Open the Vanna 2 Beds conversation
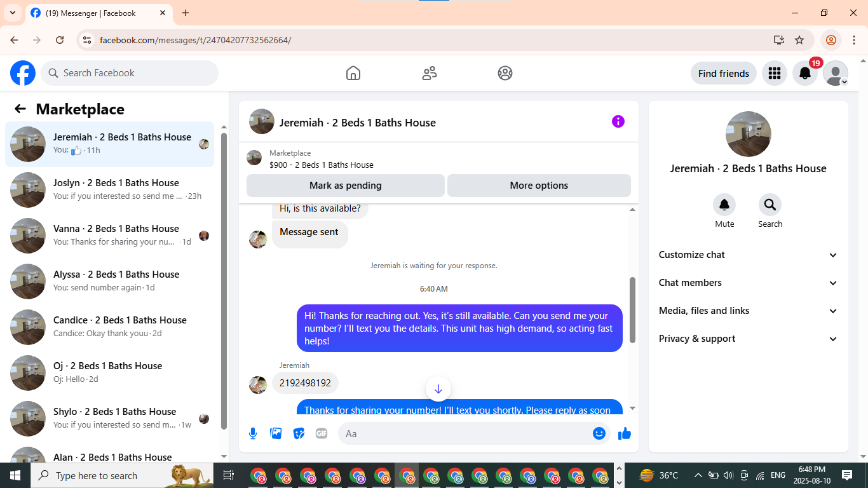 click(x=110, y=236)
